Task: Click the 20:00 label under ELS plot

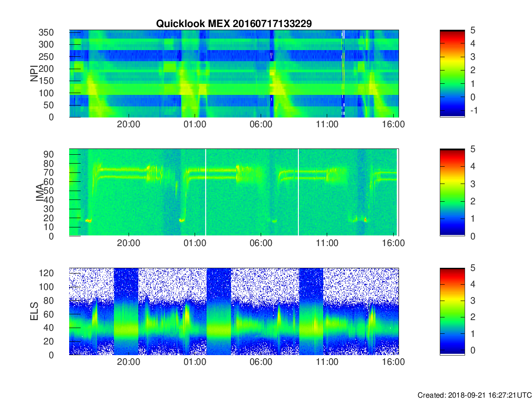Action: point(129,363)
